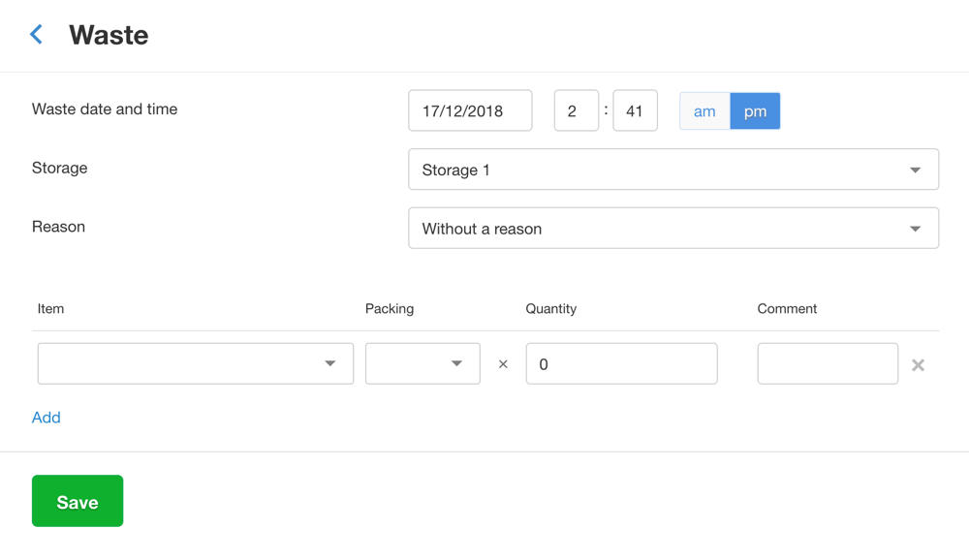Open the Item selection dropdown

(195, 363)
